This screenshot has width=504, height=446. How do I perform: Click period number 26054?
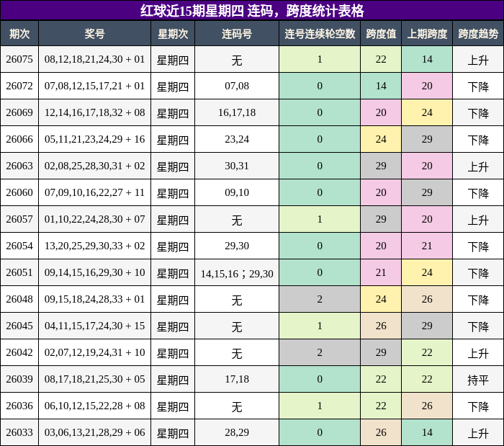pos(19,246)
